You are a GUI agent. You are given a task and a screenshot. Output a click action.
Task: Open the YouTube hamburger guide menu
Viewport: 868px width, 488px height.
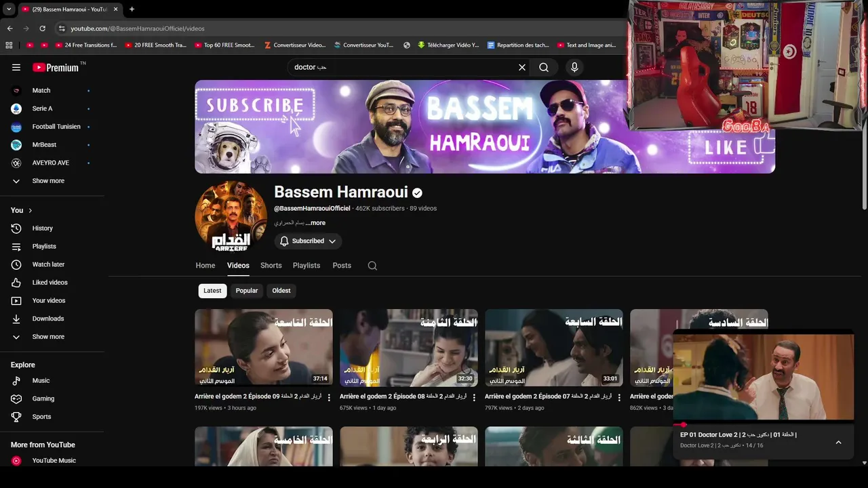click(x=16, y=67)
